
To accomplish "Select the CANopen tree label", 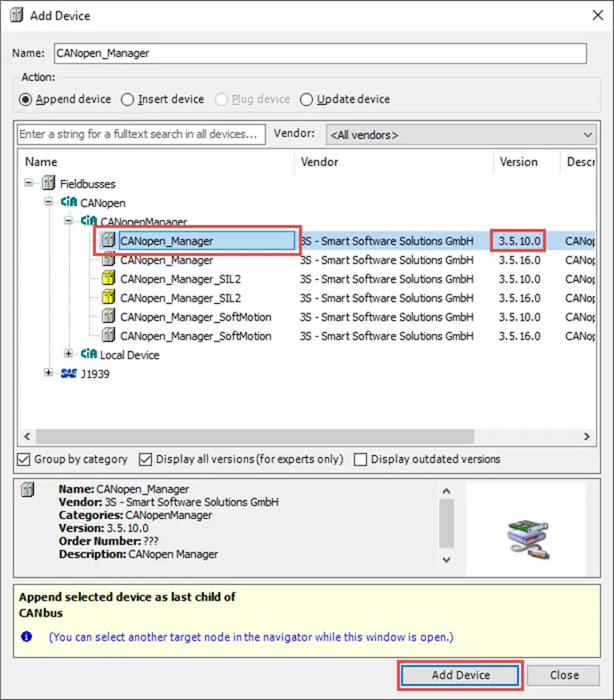I will pyautogui.click(x=102, y=203).
